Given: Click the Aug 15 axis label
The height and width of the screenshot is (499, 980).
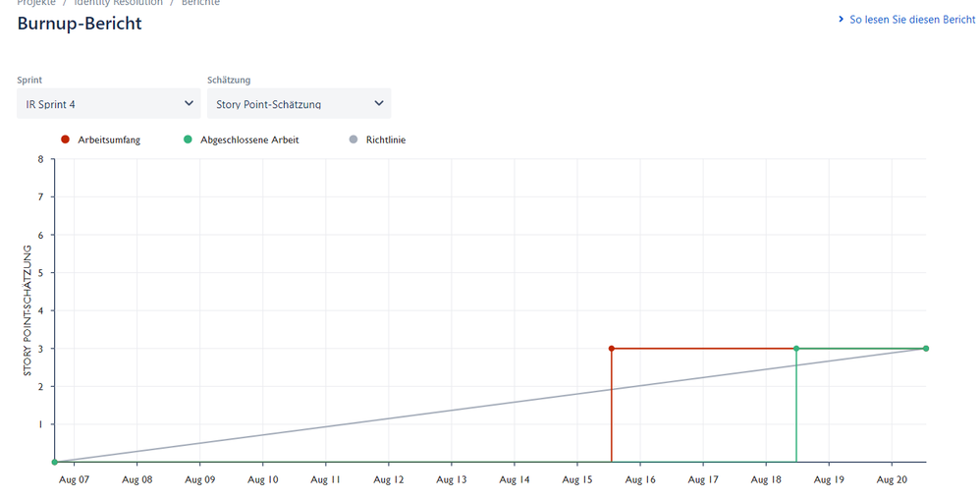Looking at the screenshot, I should (x=577, y=479).
